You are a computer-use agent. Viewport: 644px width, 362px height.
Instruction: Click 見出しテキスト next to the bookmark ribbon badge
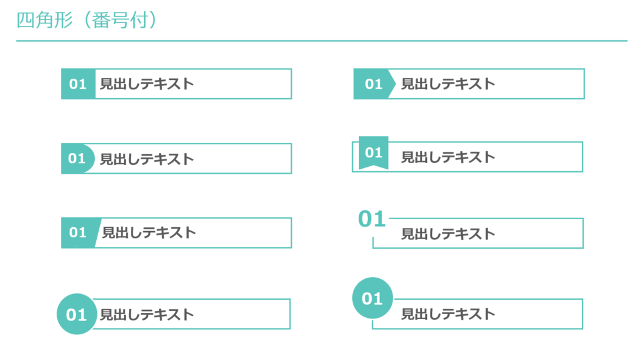point(448,157)
